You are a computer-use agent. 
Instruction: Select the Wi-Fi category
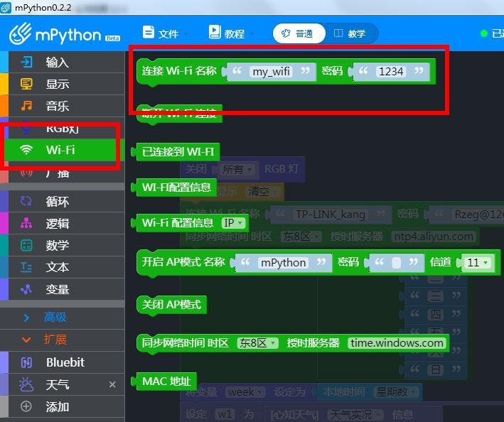pyautogui.click(x=63, y=150)
